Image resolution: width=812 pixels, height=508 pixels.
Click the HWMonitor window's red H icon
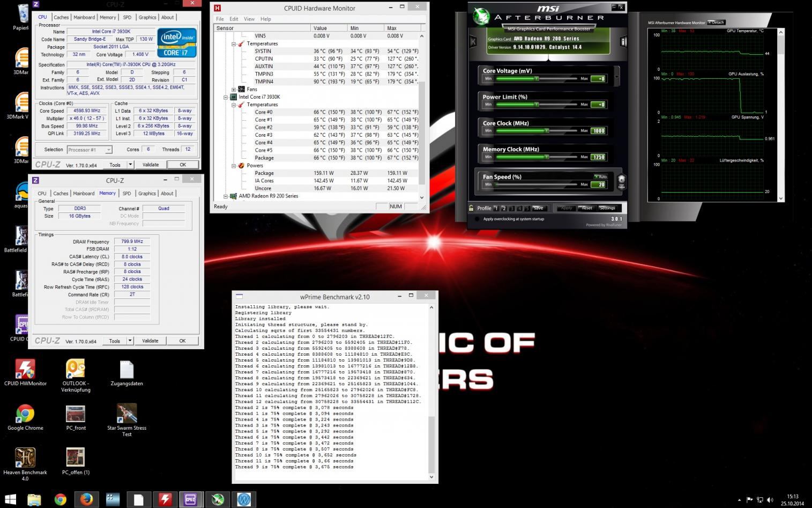coord(217,8)
